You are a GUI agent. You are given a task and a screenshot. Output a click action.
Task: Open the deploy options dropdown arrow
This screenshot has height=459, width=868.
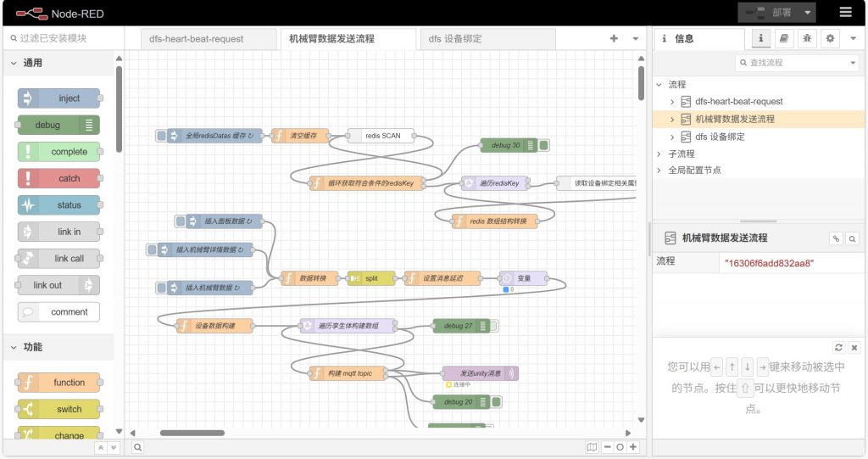pyautogui.click(x=807, y=12)
